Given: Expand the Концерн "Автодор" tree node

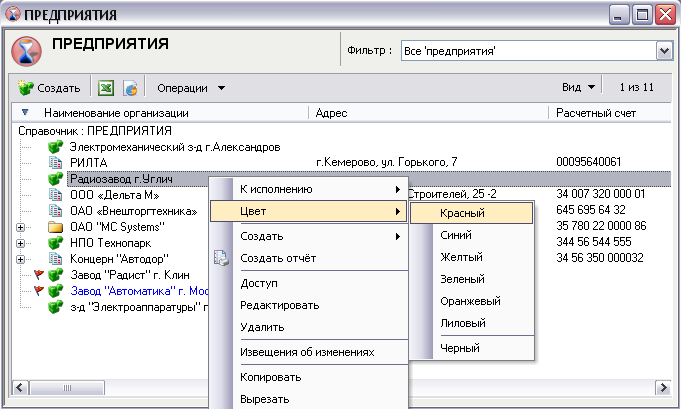Looking at the screenshot, I should point(21,259).
